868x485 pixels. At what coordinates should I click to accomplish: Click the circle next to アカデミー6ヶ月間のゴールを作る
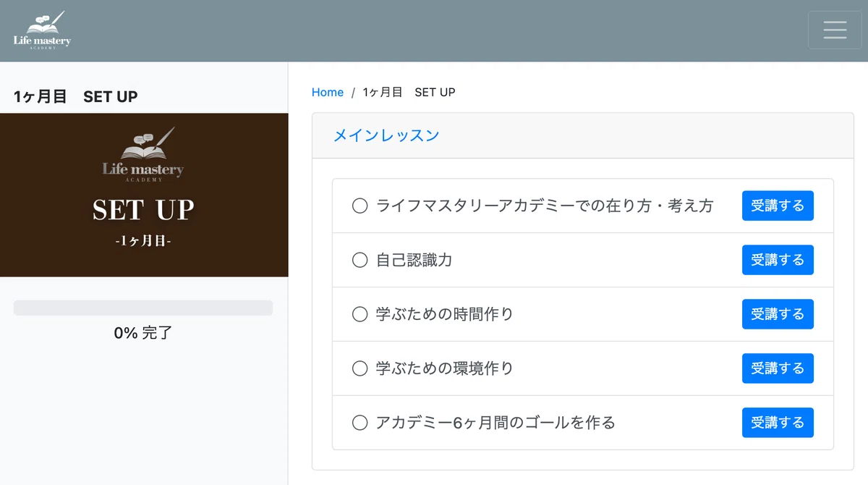tap(359, 423)
